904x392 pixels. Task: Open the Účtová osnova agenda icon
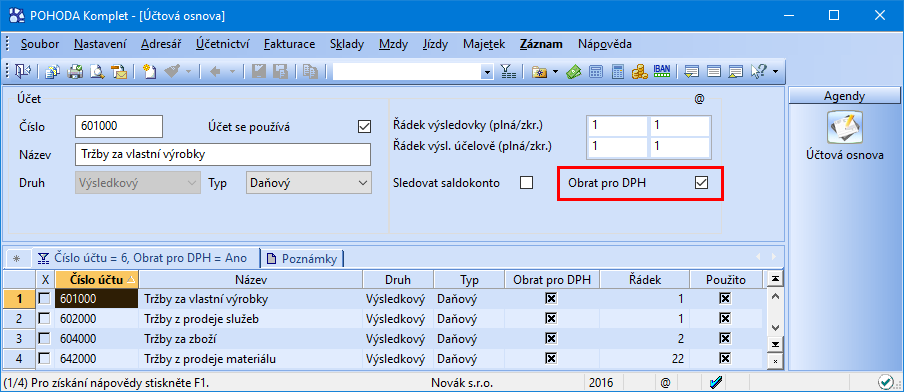845,127
